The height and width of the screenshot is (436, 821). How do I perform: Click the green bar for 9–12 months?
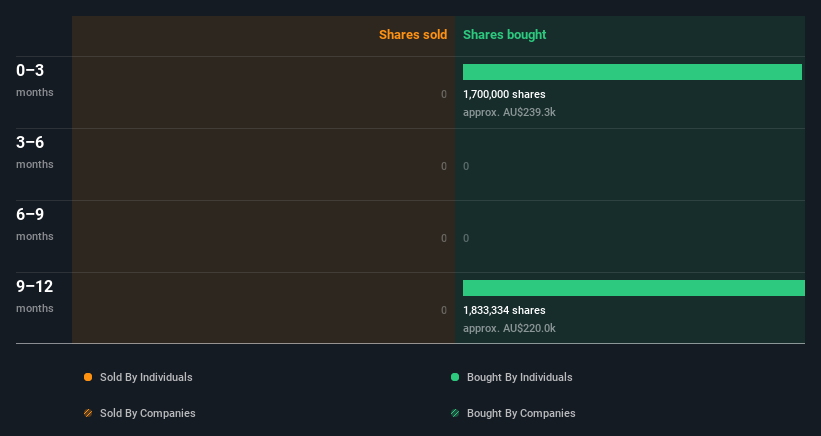pyautogui.click(x=634, y=288)
